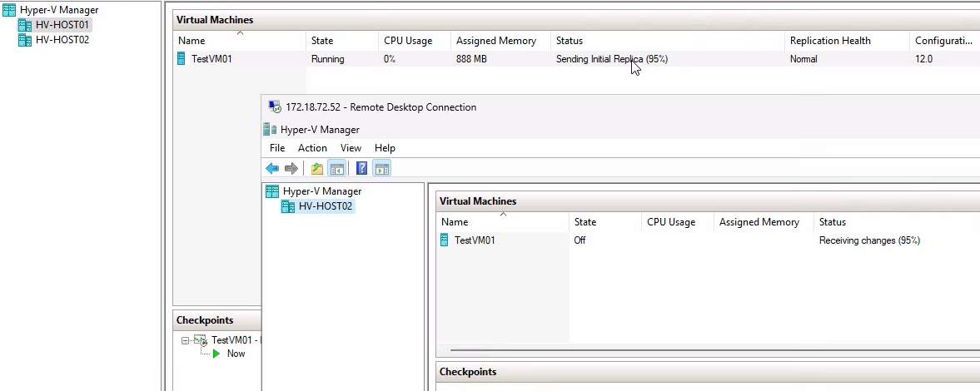Select Hyper-V Manager root in outer tree
The image size is (980, 391).
pos(59,10)
